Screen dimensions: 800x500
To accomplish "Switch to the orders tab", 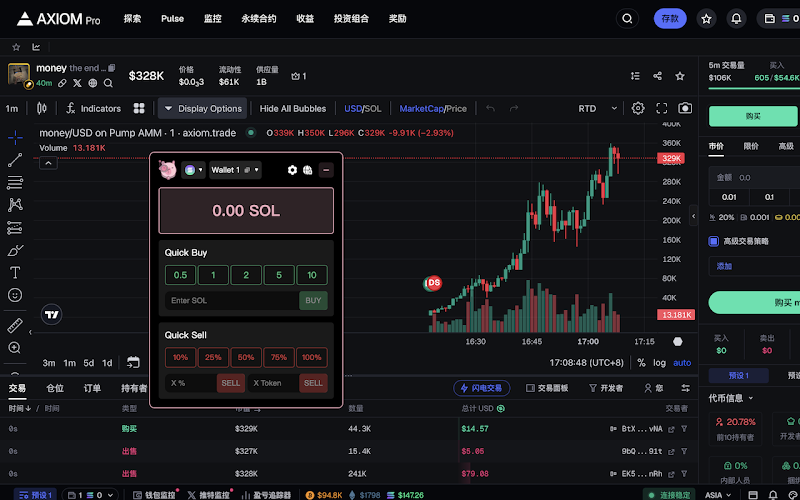I will [92, 388].
